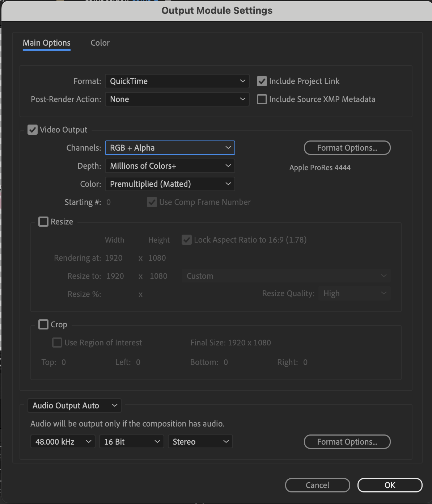Image resolution: width=432 pixels, height=504 pixels.
Task: Open the Post-Render Action dropdown
Action: click(x=177, y=99)
